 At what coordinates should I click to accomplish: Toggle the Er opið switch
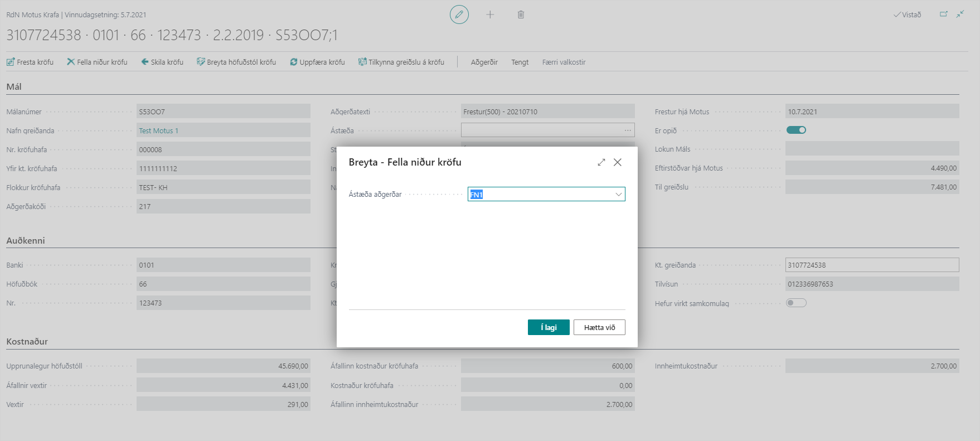(x=796, y=130)
